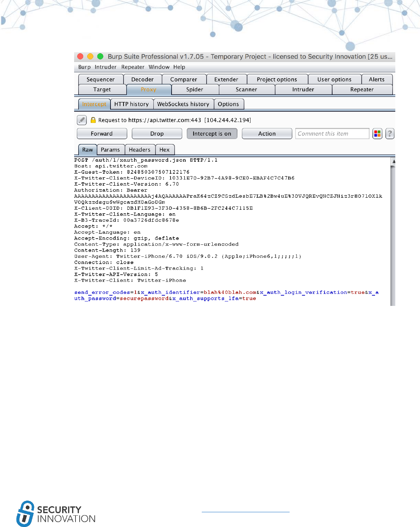
Task: Open the HTTP history sub-tab
Action: click(x=131, y=104)
